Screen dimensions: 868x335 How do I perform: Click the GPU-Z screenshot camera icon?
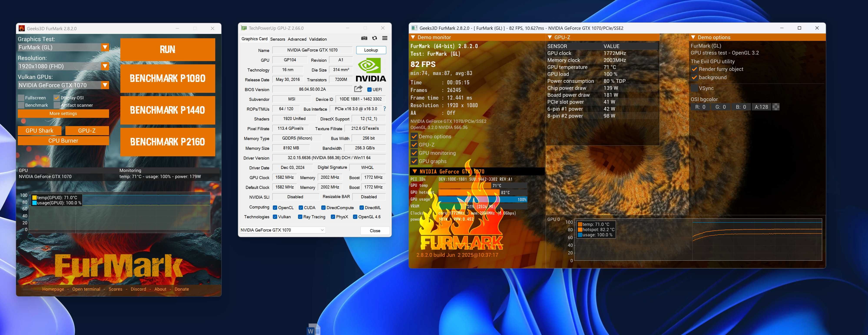[364, 38]
